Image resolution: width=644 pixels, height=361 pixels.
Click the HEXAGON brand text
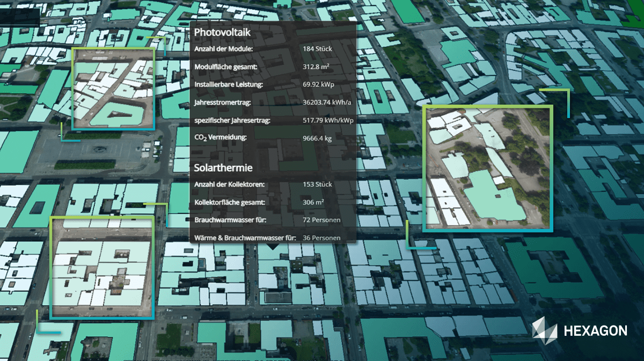point(595,331)
